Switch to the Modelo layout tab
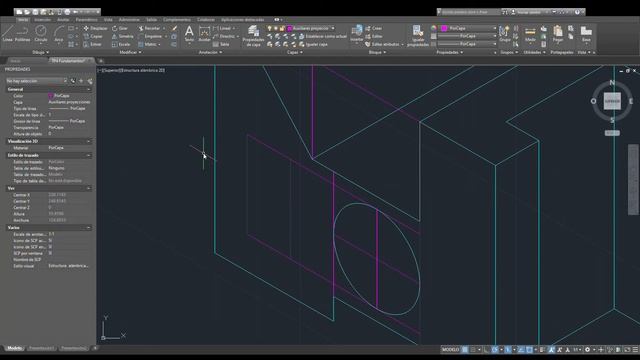The width and height of the screenshot is (640, 360). pos(15,348)
